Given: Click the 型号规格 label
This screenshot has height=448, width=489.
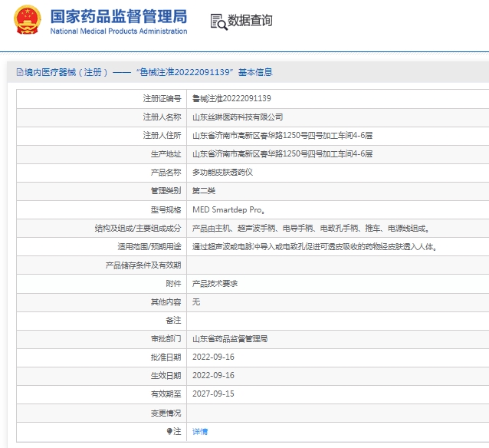Looking at the screenshot, I should point(166,209).
